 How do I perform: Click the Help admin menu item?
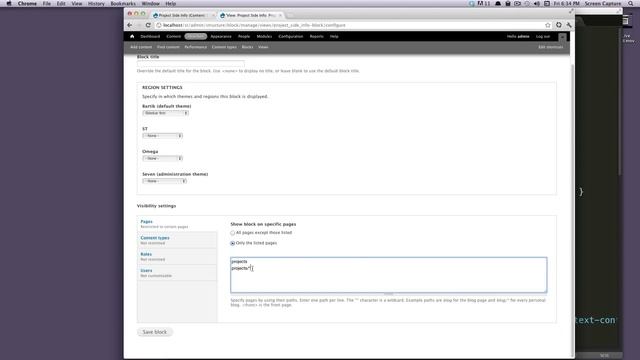pos(334,37)
